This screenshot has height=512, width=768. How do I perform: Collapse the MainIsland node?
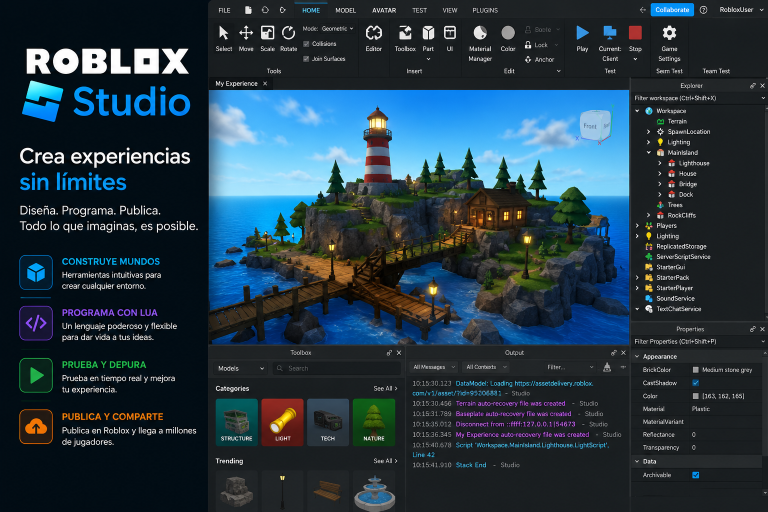tap(648, 152)
